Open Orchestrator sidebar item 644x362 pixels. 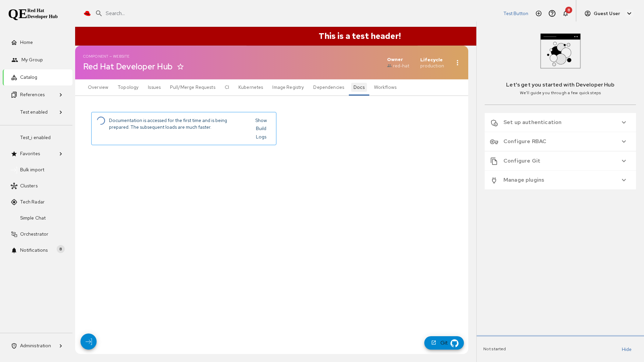tap(34, 234)
